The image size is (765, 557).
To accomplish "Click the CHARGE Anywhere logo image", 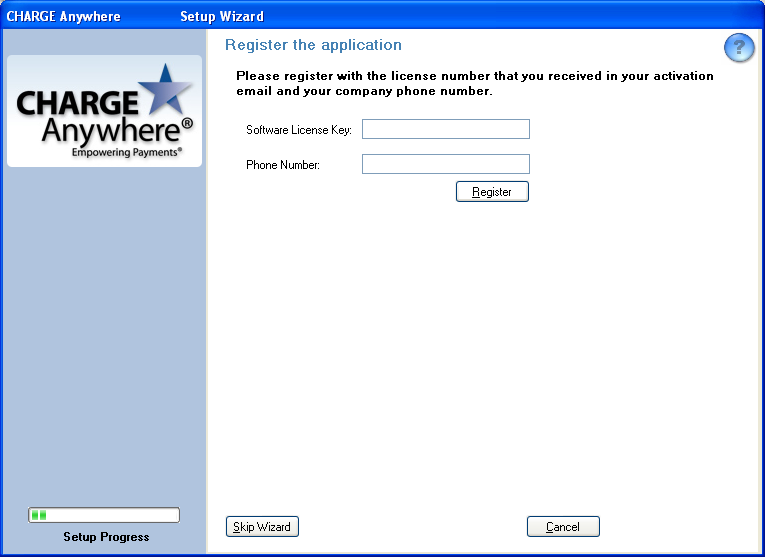I will [x=104, y=111].
